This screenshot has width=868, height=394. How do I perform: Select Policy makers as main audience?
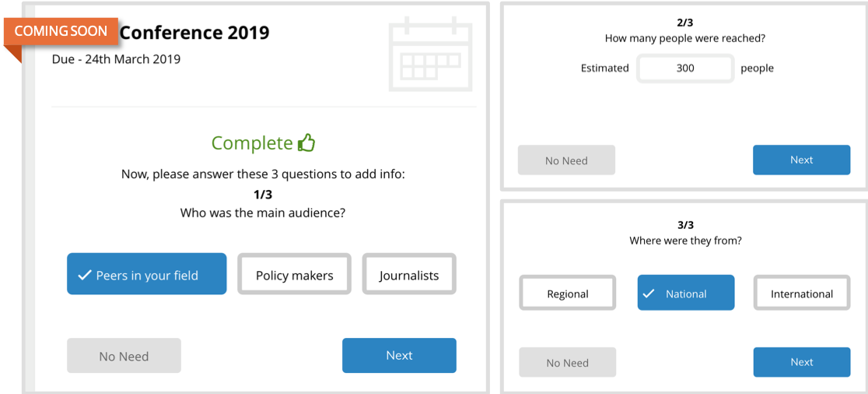[294, 275]
